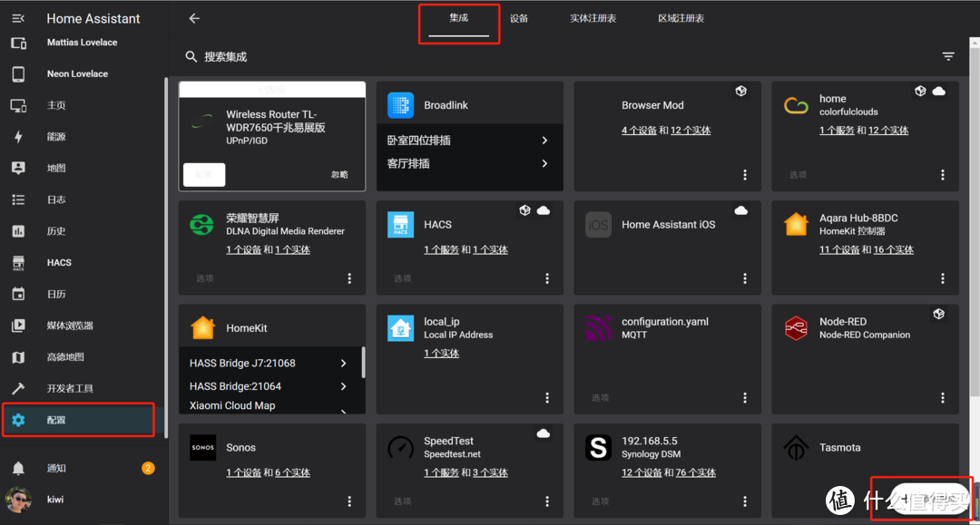Open HACS from the sidebar
Viewport: 980px width, 525px height.
click(x=59, y=263)
